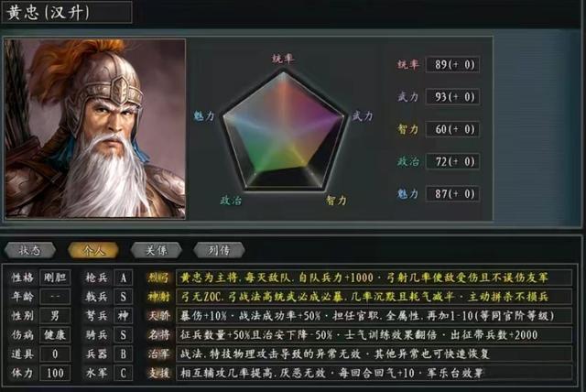Open the 列传 biography tab
Screen dimensions: 586x392
click(220, 250)
